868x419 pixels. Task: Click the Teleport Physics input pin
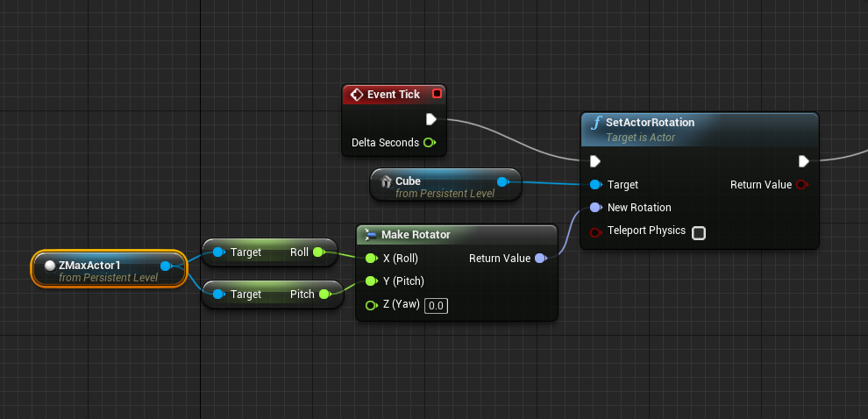596,231
